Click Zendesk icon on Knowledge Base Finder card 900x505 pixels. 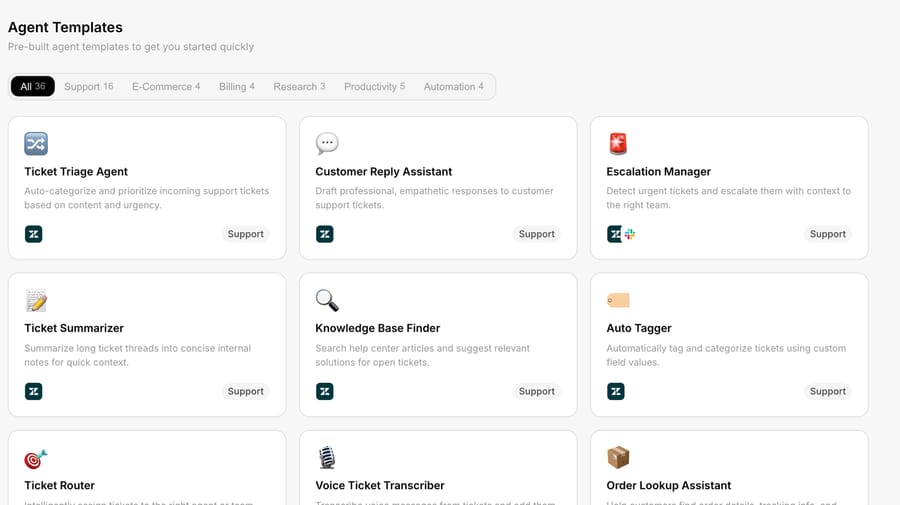(x=324, y=391)
